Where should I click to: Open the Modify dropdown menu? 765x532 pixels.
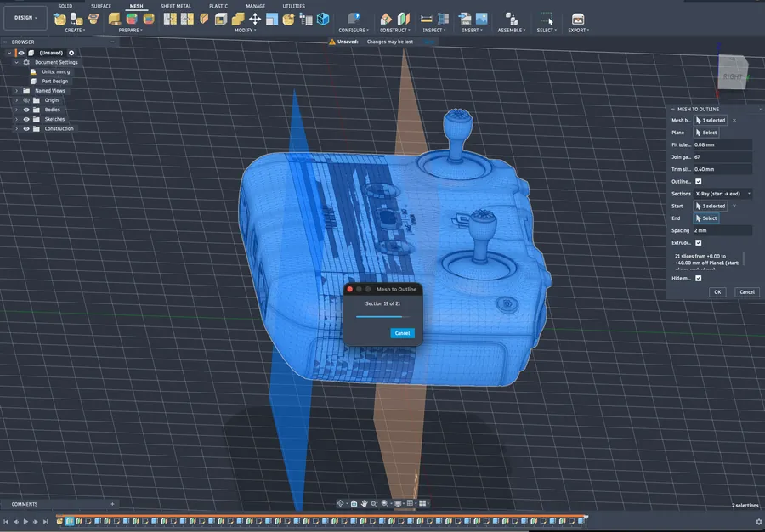pyautogui.click(x=245, y=31)
